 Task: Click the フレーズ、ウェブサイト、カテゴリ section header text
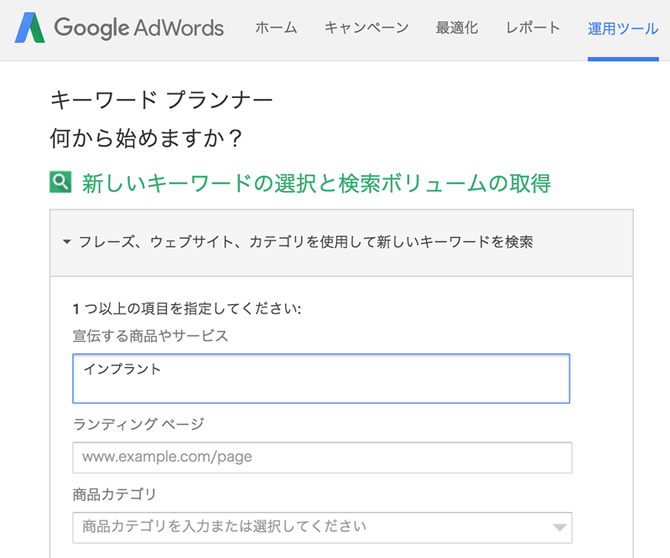click(305, 242)
